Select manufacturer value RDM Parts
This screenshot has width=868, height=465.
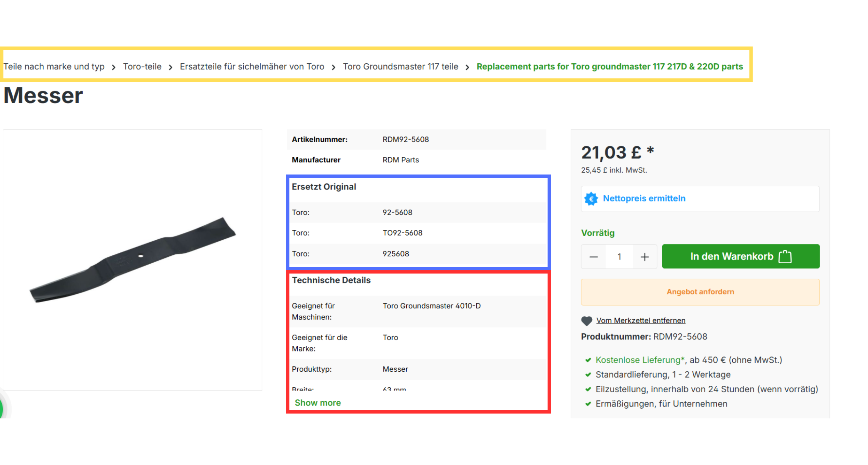point(401,160)
